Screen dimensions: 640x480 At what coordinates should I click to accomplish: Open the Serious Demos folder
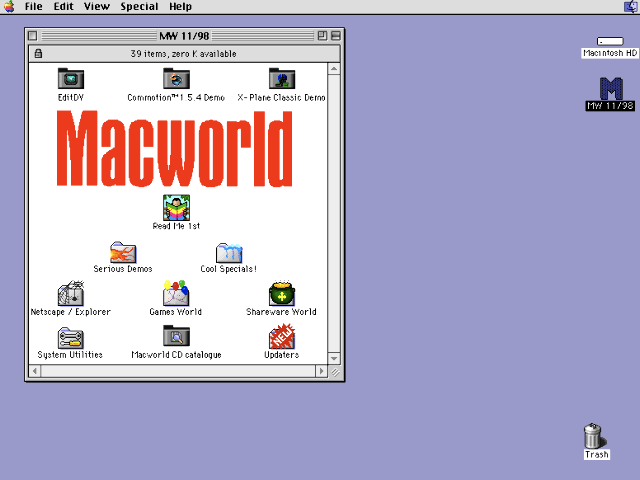point(123,252)
